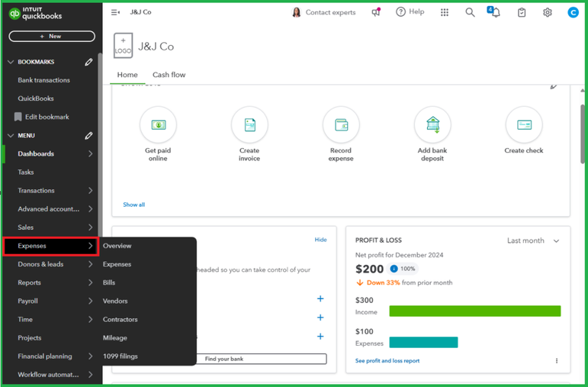
Task: Select 1099 filings in the submenu
Action: click(120, 356)
